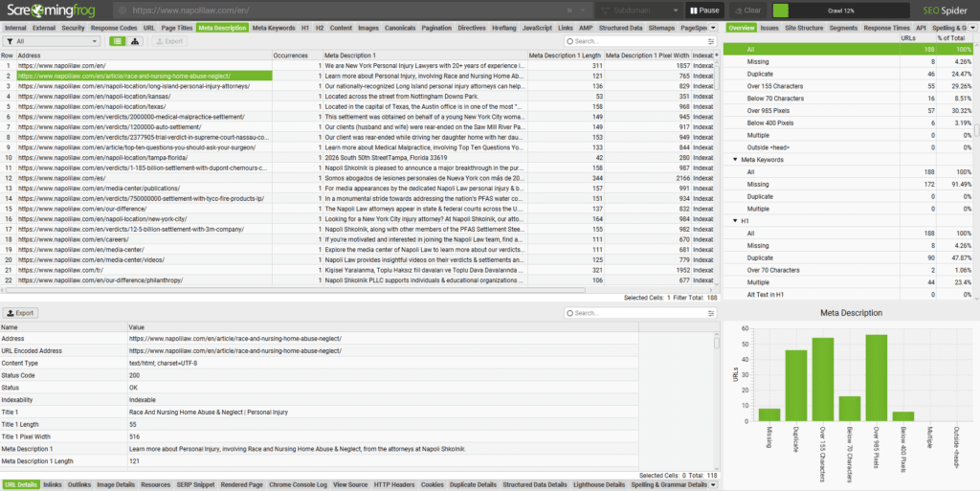Open URL history dropdown arrow

click(583, 11)
